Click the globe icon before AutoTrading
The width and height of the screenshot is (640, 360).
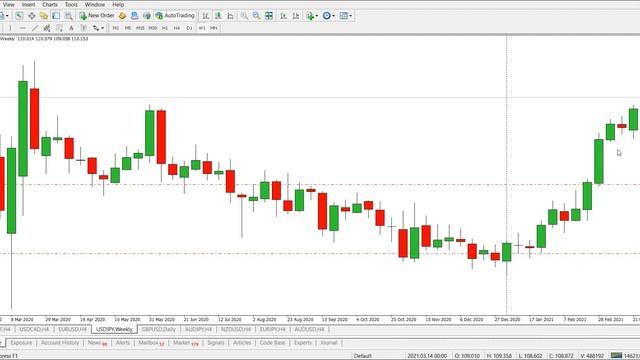pos(147,16)
